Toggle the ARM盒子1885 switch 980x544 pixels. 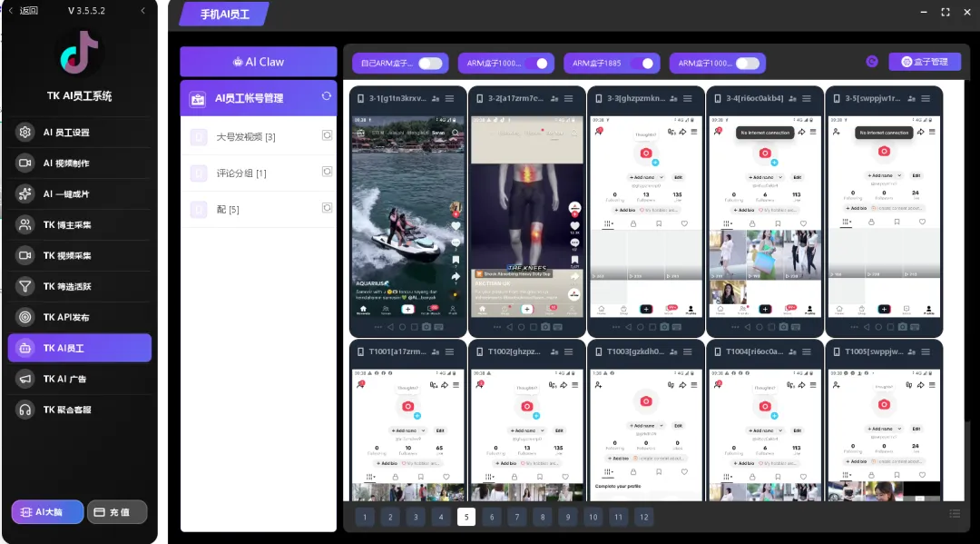pyautogui.click(x=642, y=64)
